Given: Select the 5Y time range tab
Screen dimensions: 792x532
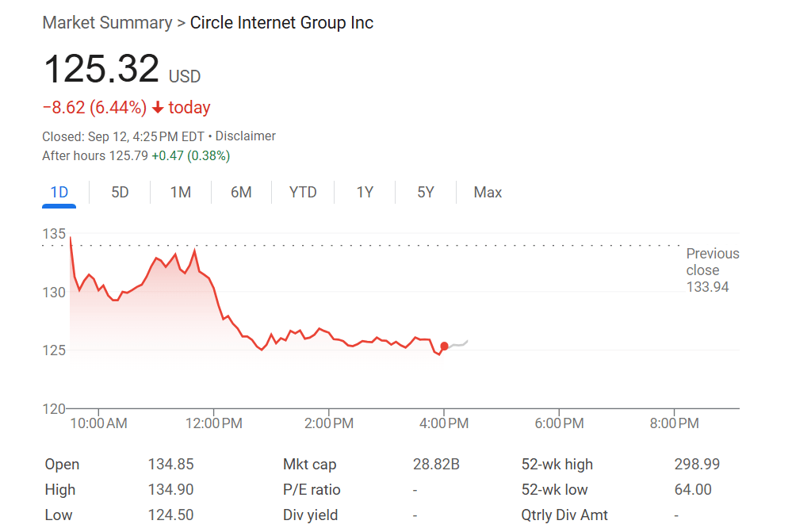Looking at the screenshot, I should coord(426,193).
